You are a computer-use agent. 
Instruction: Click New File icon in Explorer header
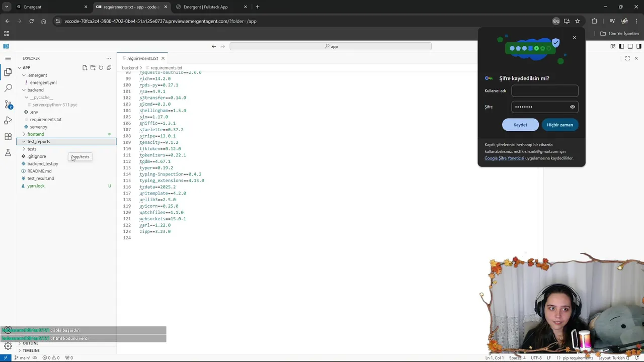[85, 67]
